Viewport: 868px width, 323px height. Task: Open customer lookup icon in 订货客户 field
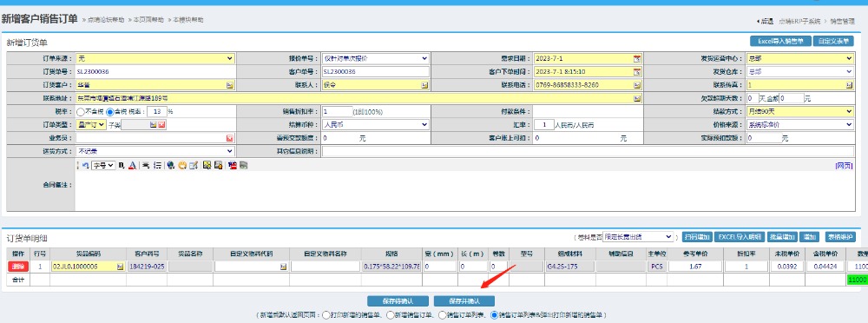pyautogui.click(x=230, y=85)
